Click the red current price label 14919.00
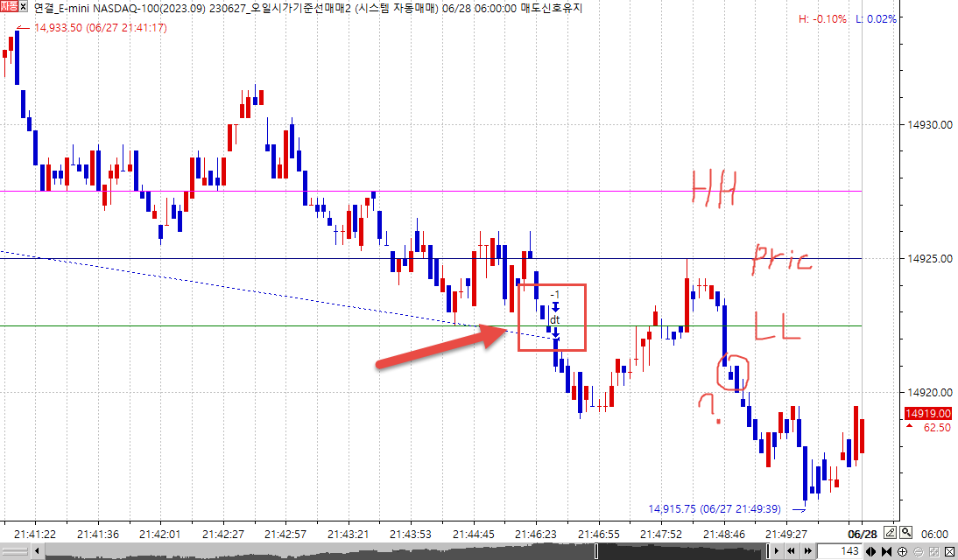The width and height of the screenshot is (958, 560). (928, 413)
